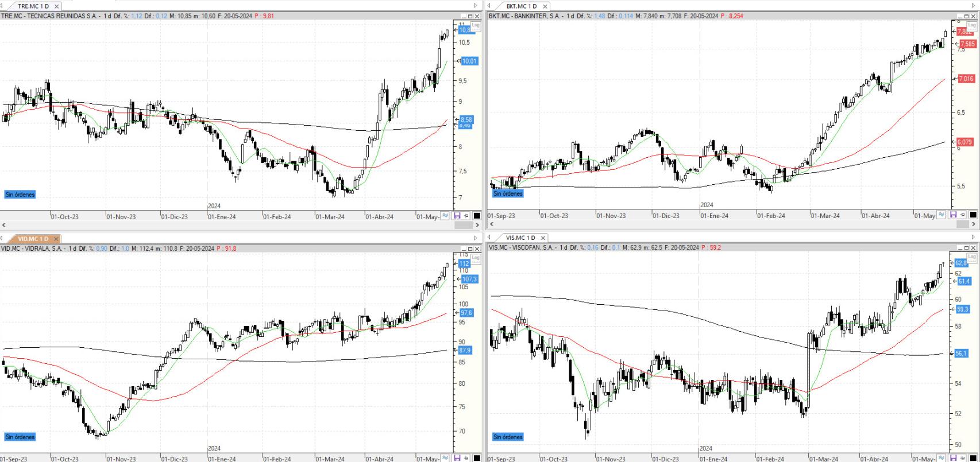Click the save icon in the VID.MC chart
Screen dimensions: 980x462
coord(457,458)
